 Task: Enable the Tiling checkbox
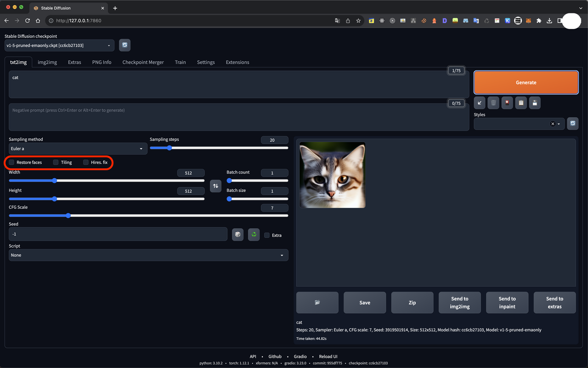coord(56,162)
